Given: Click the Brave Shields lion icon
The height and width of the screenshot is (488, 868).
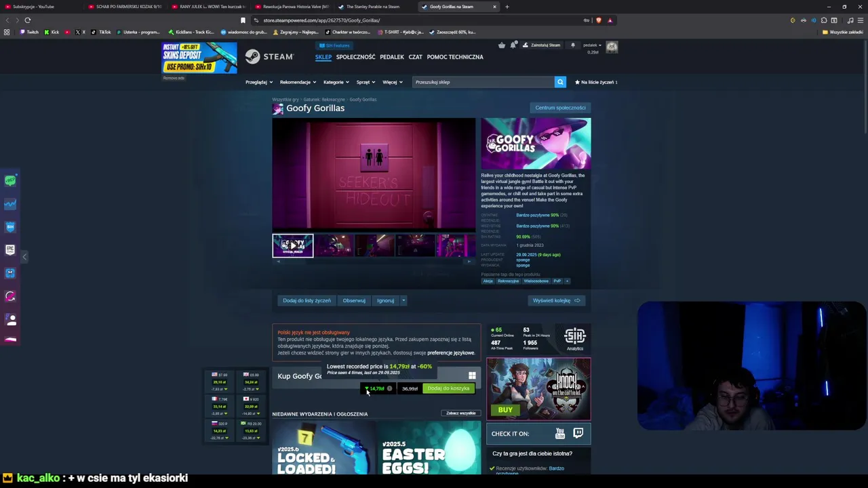Looking at the screenshot, I should click(x=598, y=20).
